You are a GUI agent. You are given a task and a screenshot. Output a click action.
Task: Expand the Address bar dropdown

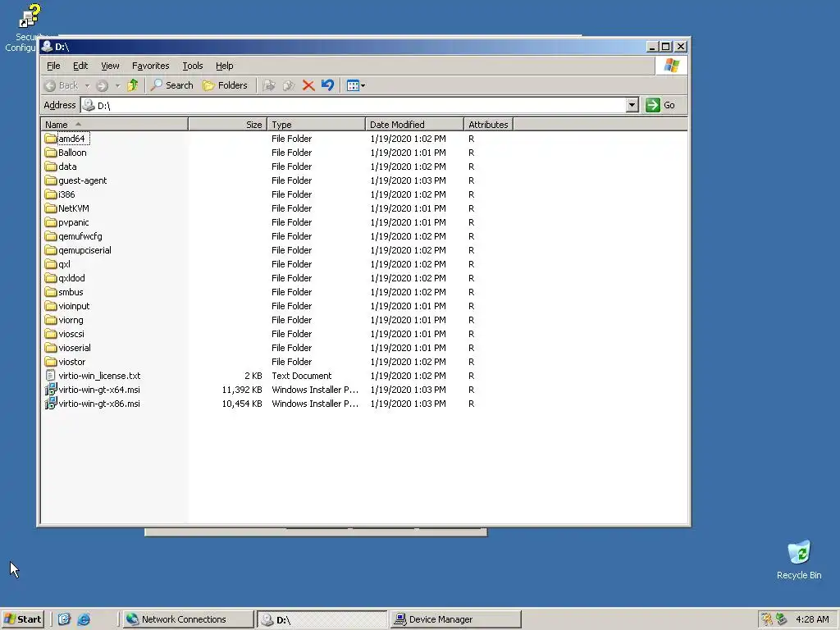[x=632, y=105]
